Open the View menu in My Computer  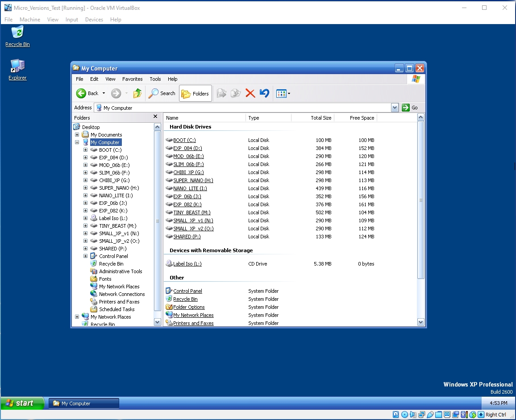click(x=110, y=79)
